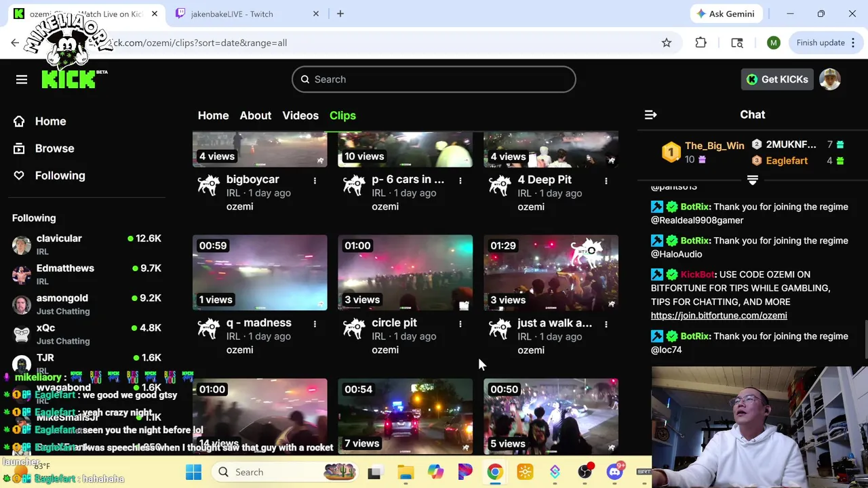This screenshot has height=488, width=868.
Task: Open new browser tab plus button
Action: click(x=340, y=14)
